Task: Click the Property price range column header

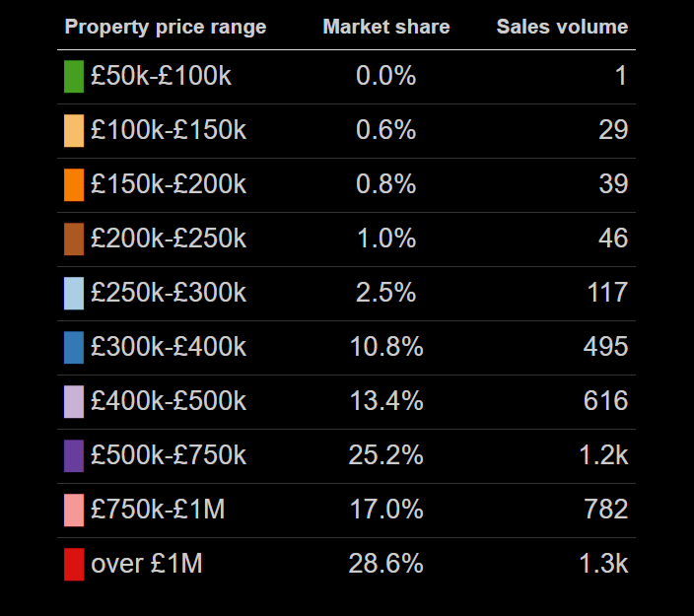Action: pos(166,28)
